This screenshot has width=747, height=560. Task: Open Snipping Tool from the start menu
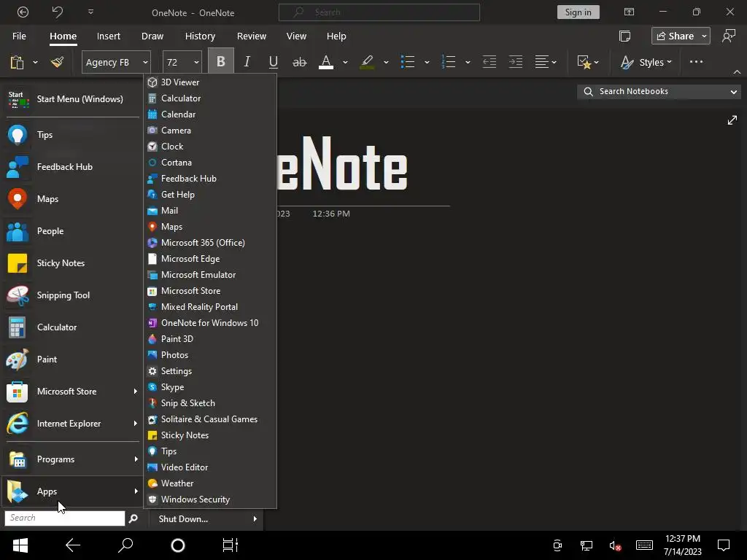[72, 295]
